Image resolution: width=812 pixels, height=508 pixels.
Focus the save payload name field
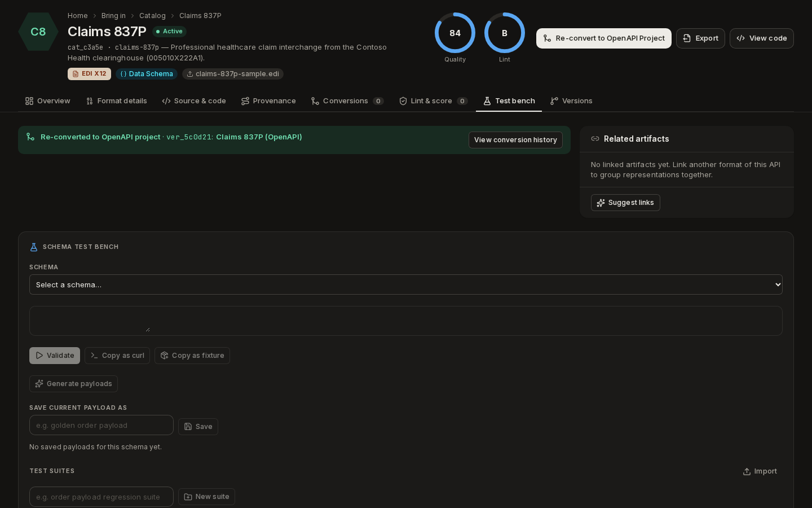tap(101, 425)
